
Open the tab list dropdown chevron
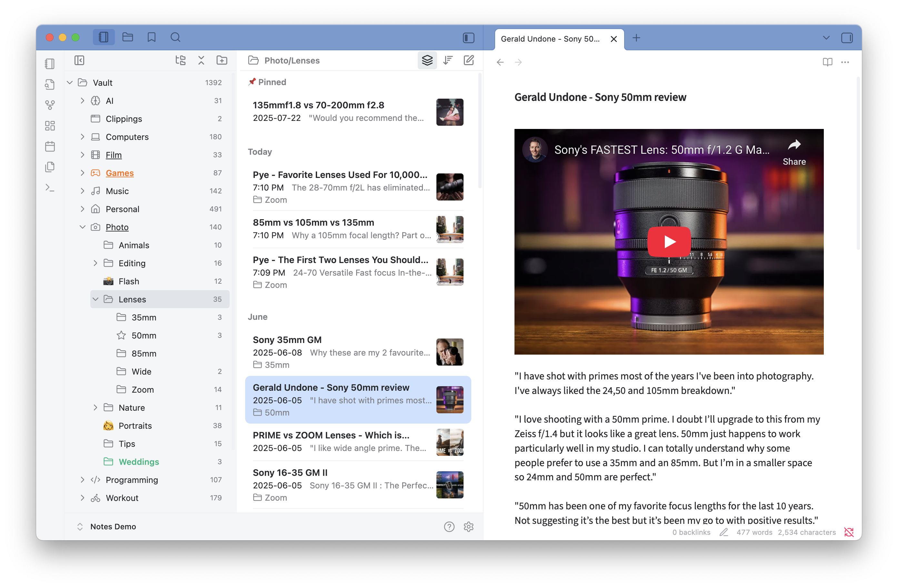[x=826, y=38]
